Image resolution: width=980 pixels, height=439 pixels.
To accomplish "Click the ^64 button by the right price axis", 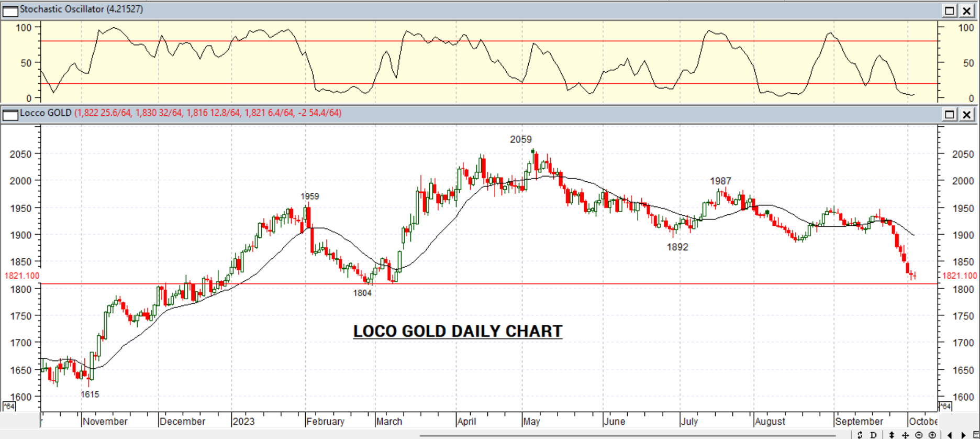I will pos(945,407).
